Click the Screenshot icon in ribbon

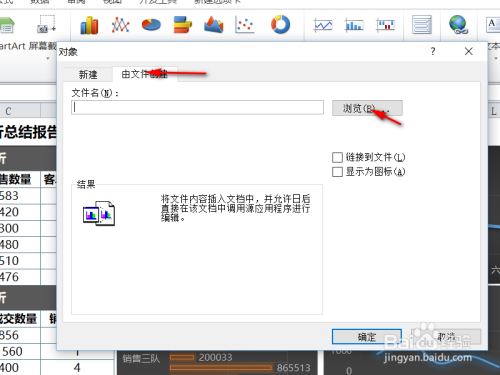pyautogui.click(x=46, y=24)
